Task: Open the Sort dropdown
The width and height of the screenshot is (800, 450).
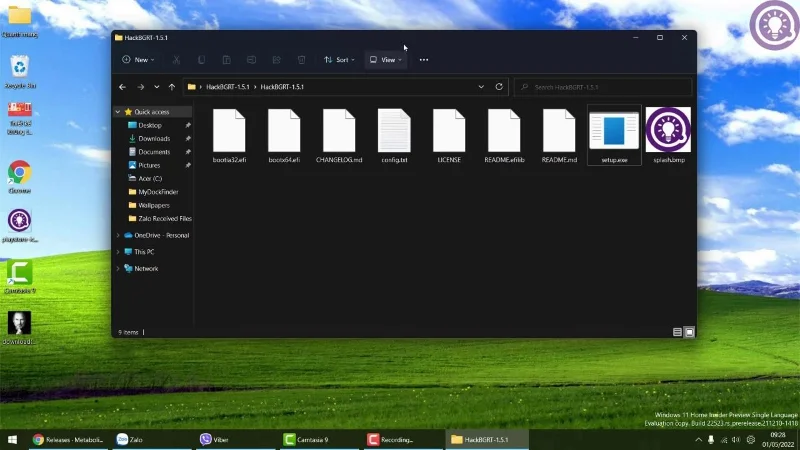Action: [x=339, y=60]
